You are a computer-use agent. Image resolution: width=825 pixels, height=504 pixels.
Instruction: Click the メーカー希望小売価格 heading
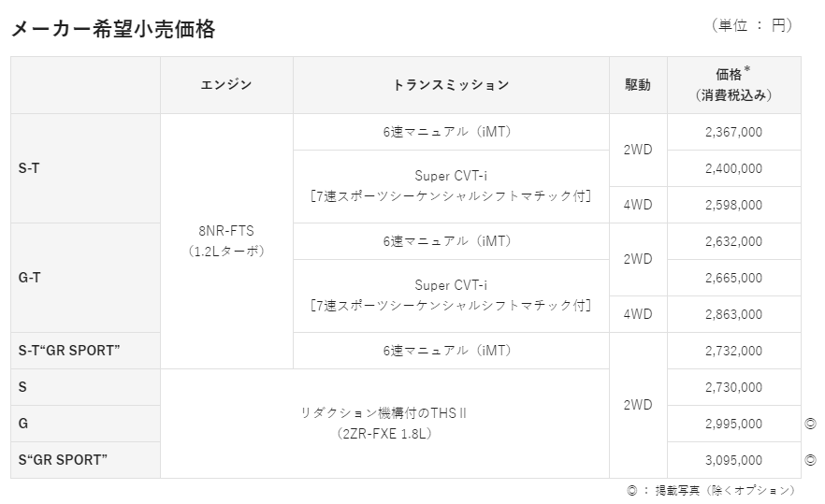pos(113,30)
